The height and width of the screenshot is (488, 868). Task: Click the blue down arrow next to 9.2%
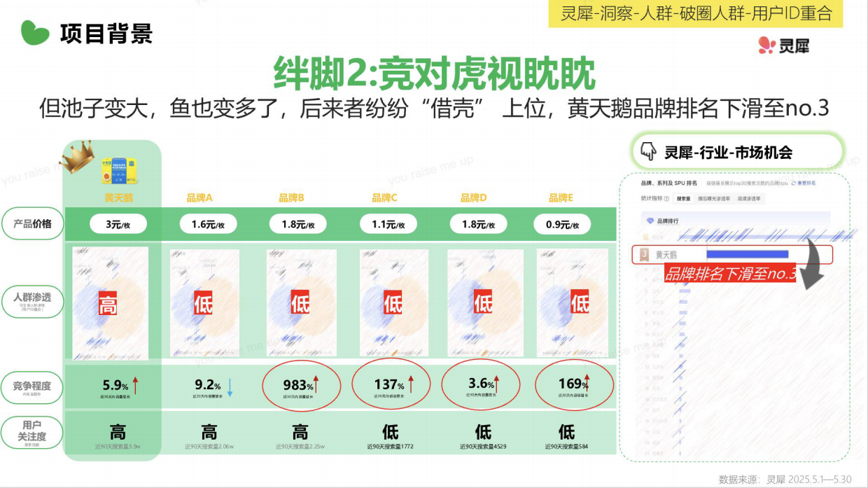point(230,386)
